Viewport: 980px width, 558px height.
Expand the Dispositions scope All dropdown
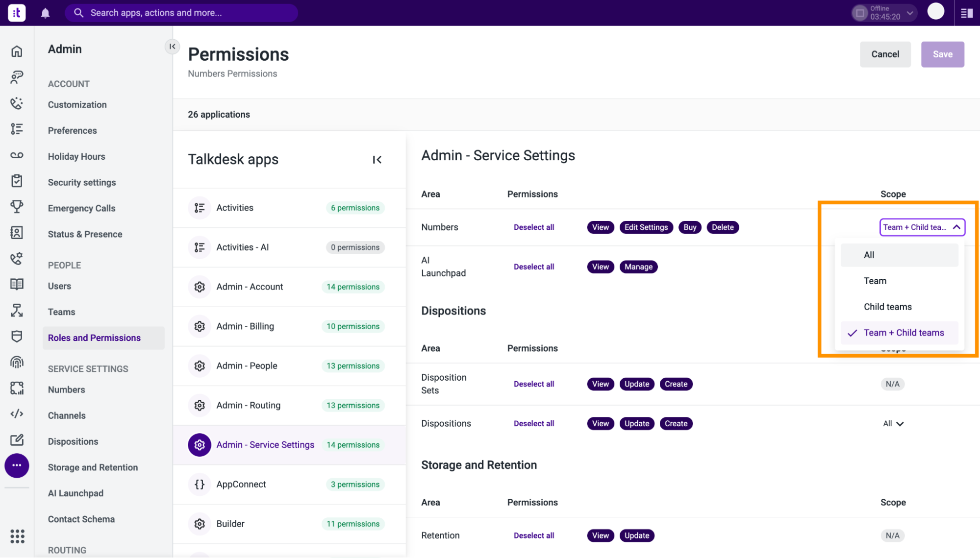click(x=893, y=424)
